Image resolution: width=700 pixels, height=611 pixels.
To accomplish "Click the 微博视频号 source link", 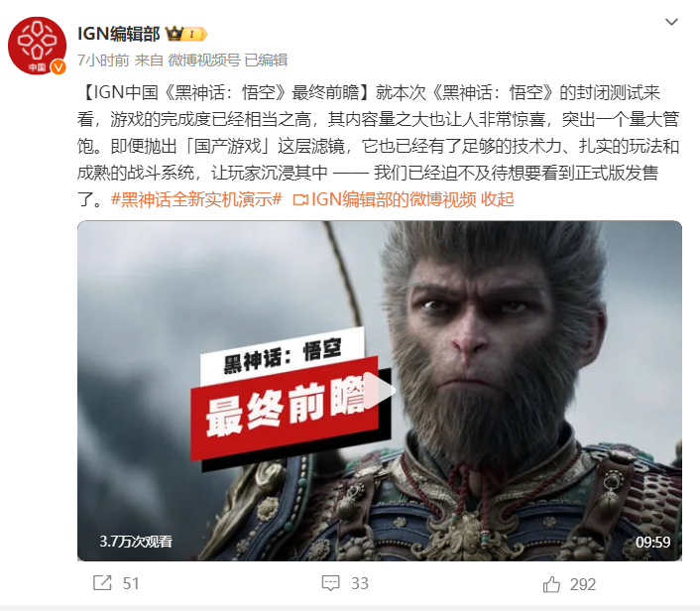I will (x=204, y=61).
